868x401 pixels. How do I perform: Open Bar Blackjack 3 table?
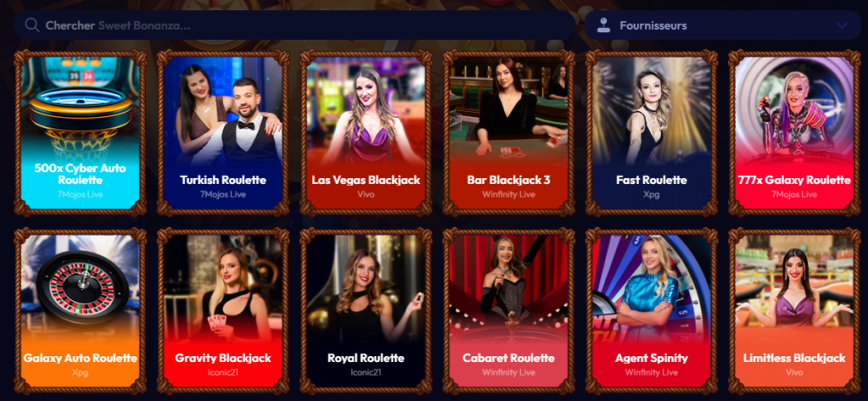[x=509, y=133]
